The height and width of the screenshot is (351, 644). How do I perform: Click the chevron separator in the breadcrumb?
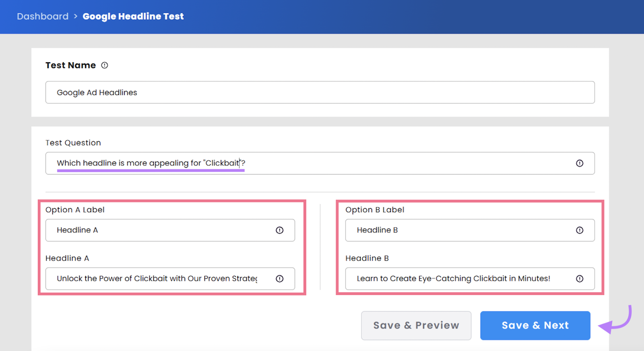(75, 16)
